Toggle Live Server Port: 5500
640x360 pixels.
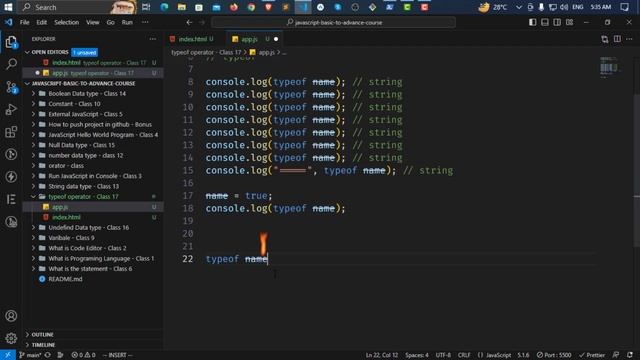click(554, 355)
